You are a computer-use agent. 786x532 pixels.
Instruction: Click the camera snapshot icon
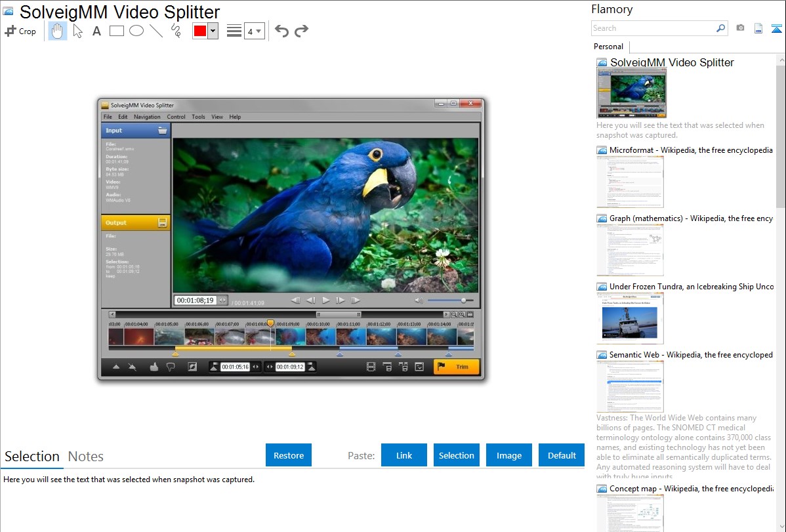(x=740, y=28)
